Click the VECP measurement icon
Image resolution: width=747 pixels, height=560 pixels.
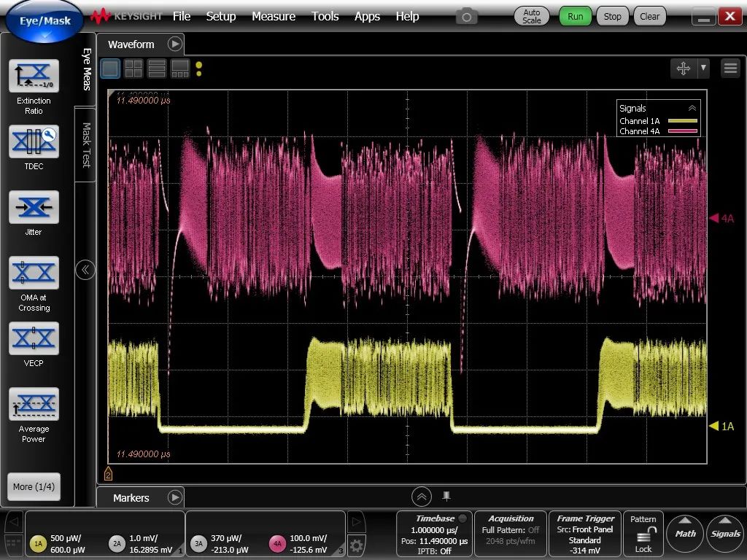(34, 338)
